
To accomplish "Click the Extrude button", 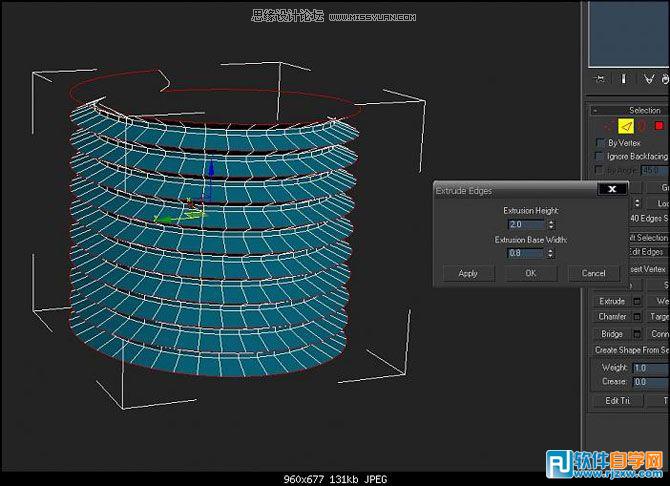I will click(x=612, y=301).
